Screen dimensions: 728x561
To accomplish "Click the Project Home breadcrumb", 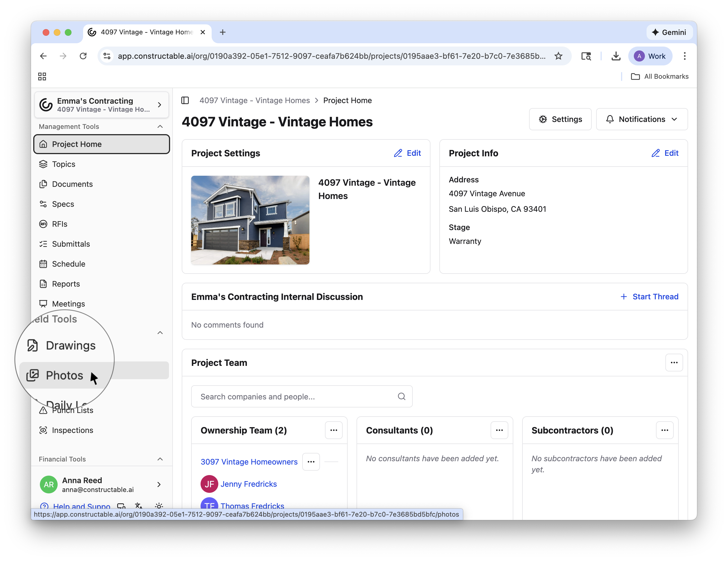I will 347,100.
